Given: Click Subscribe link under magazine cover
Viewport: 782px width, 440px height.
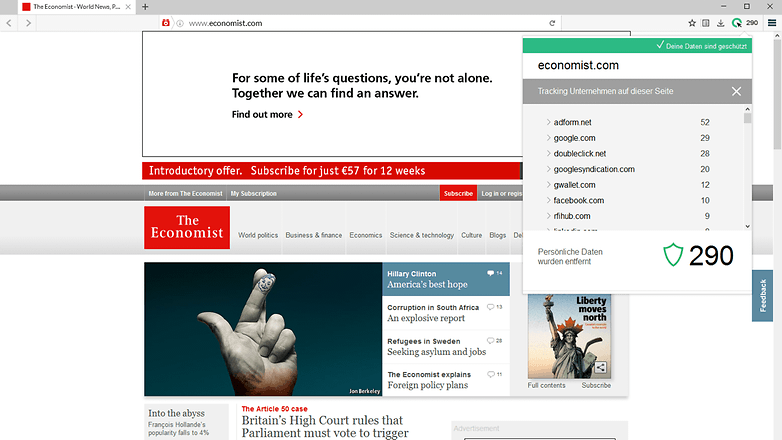Looking at the screenshot, I should click(596, 386).
